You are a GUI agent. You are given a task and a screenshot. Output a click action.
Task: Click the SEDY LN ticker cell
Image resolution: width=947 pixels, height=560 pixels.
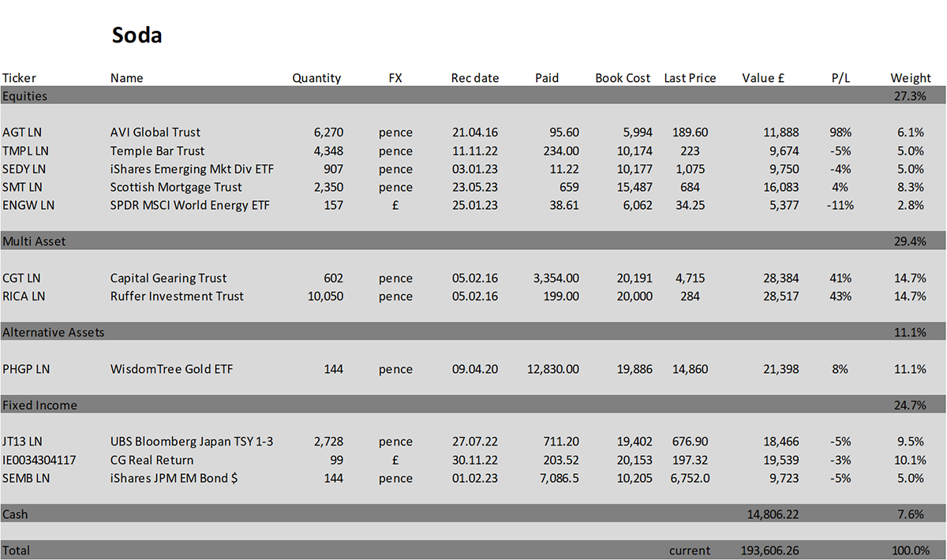click(24, 169)
